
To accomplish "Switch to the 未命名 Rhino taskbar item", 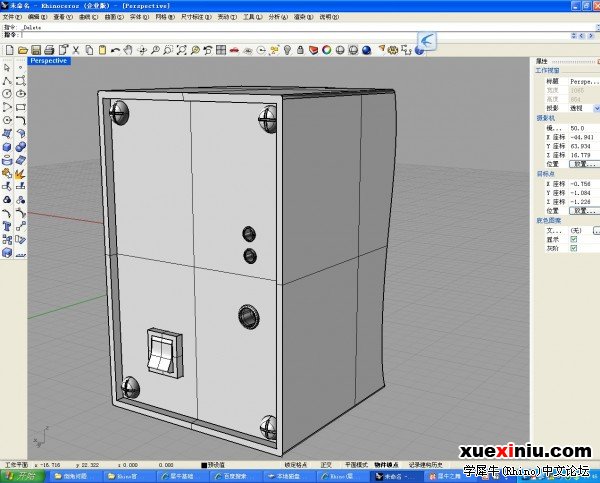I will [396, 476].
